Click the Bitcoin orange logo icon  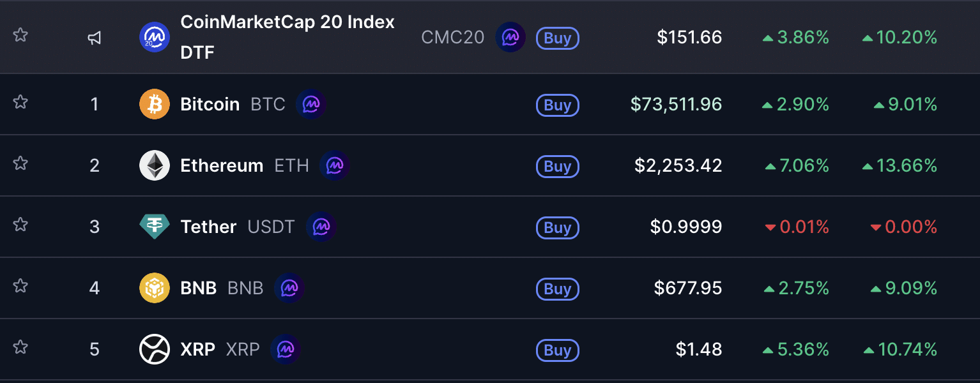point(155,104)
